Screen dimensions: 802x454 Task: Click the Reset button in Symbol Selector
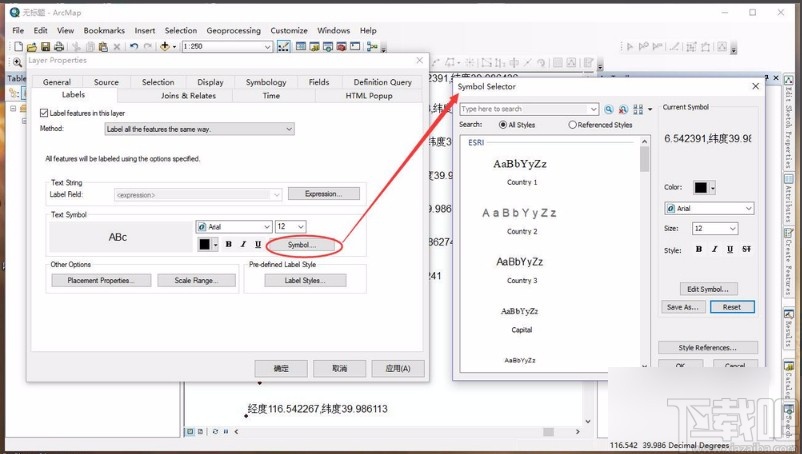pos(732,307)
